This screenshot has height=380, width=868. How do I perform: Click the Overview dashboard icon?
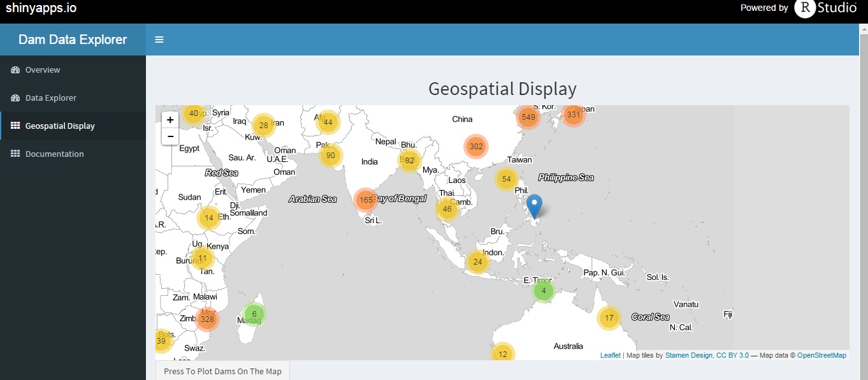click(x=15, y=69)
